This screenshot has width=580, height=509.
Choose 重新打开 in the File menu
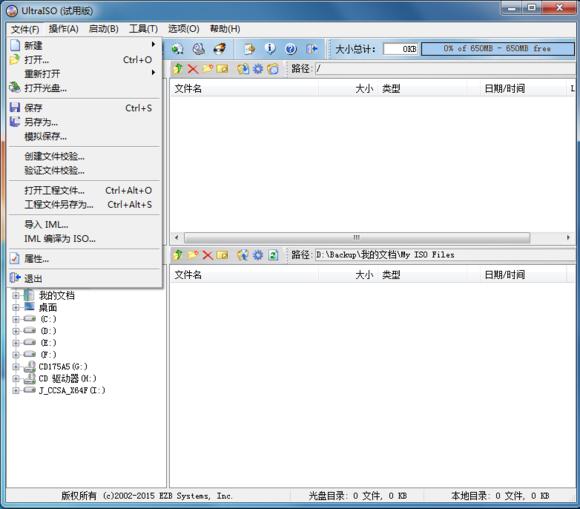pos(84,74)
